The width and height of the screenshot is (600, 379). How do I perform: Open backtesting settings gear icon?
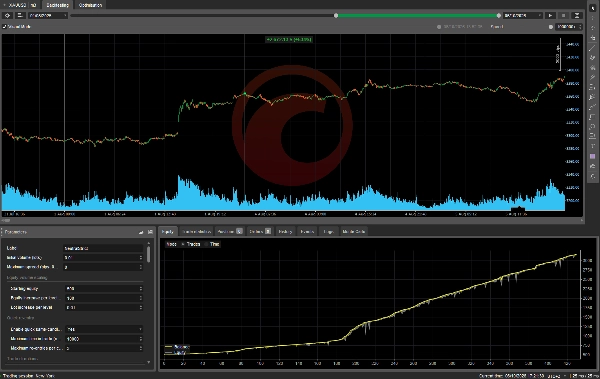[7, 15]
